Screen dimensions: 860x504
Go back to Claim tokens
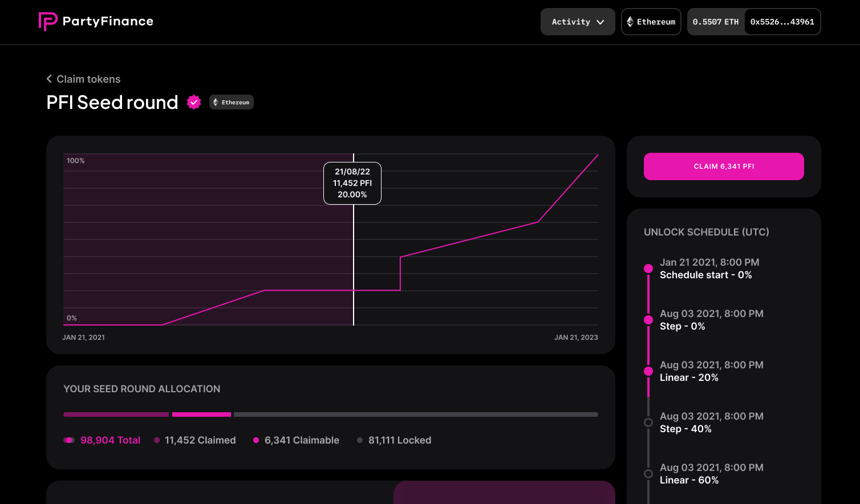[x=88, y=79]
